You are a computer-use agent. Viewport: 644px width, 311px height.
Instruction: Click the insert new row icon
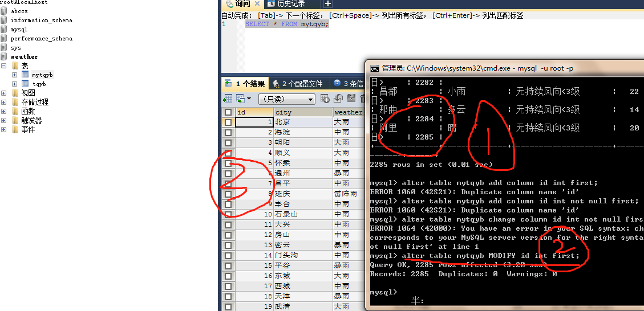coord(325,99)
